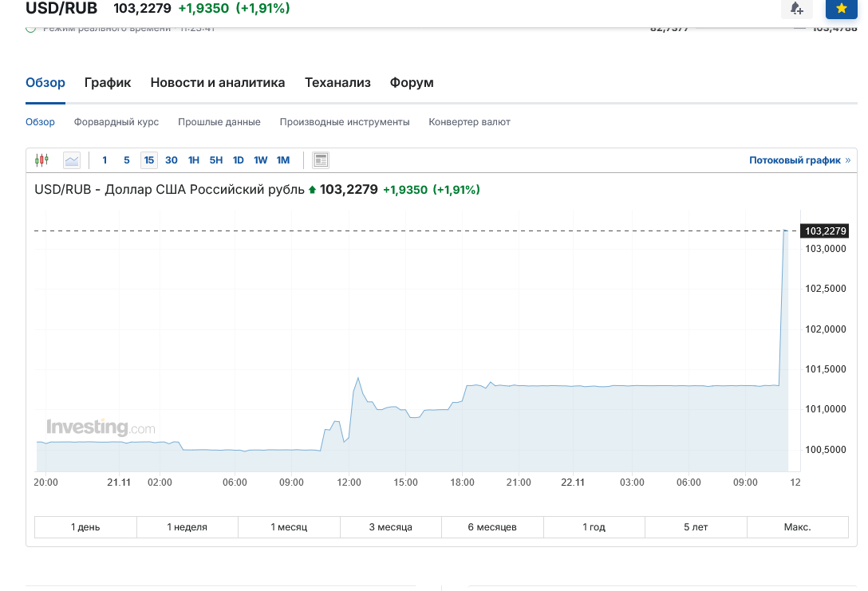868x591 pixels.
Task: Select the area chart type icon
Action: [x=72, y=160]
